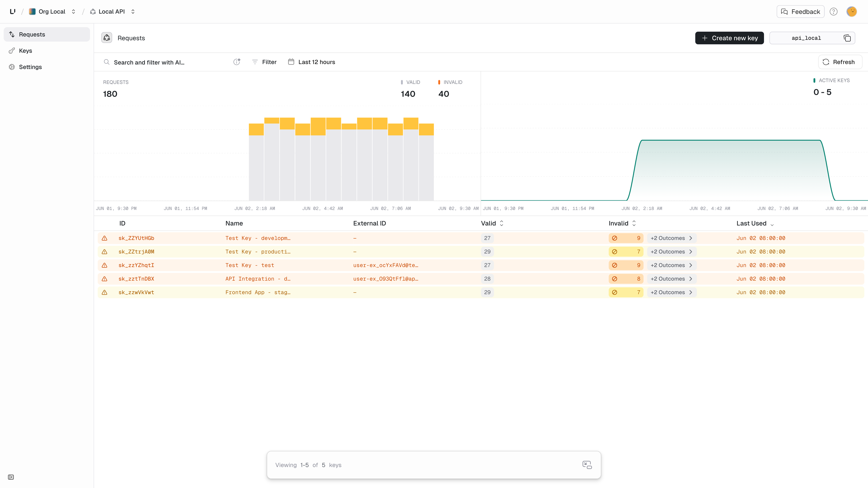Screen dimensions: 868x488
Task: Sort table by Invalid column
Action: pyautogui.click(x=622, y=223)
